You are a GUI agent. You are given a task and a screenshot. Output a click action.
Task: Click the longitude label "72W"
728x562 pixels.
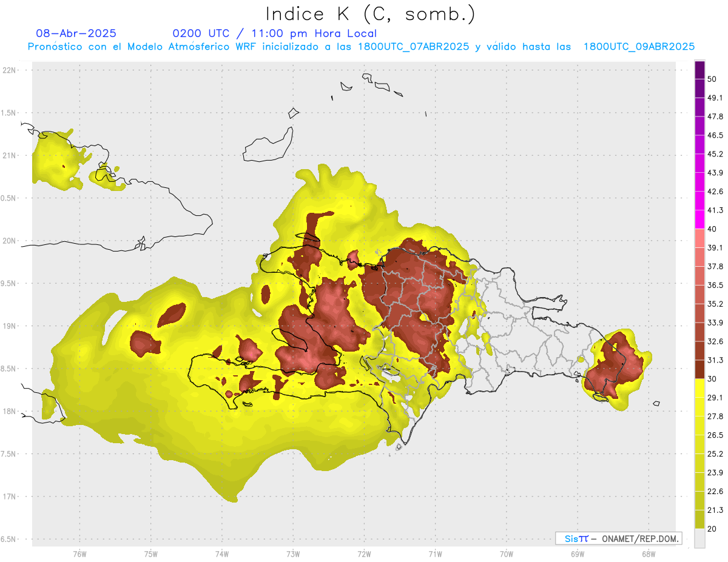364,554
